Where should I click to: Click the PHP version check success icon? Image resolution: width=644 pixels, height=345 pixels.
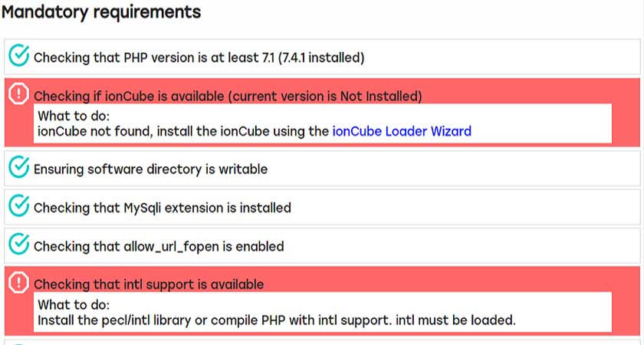click(19, 55)
